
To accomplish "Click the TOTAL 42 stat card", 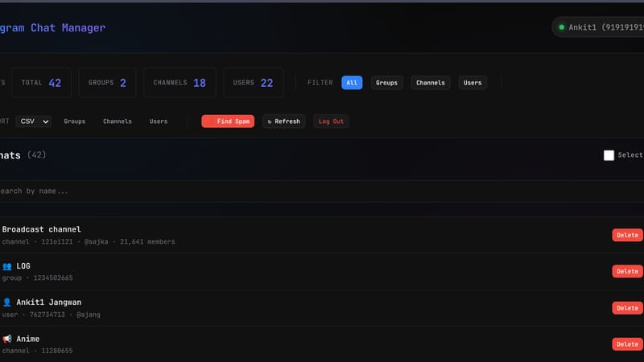I will [41, 83].
